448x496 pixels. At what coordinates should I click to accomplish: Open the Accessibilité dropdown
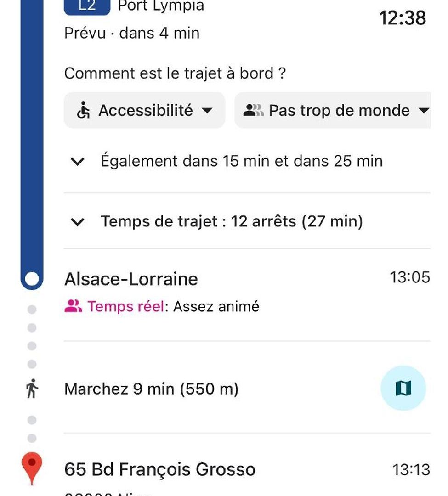point(145,110)
